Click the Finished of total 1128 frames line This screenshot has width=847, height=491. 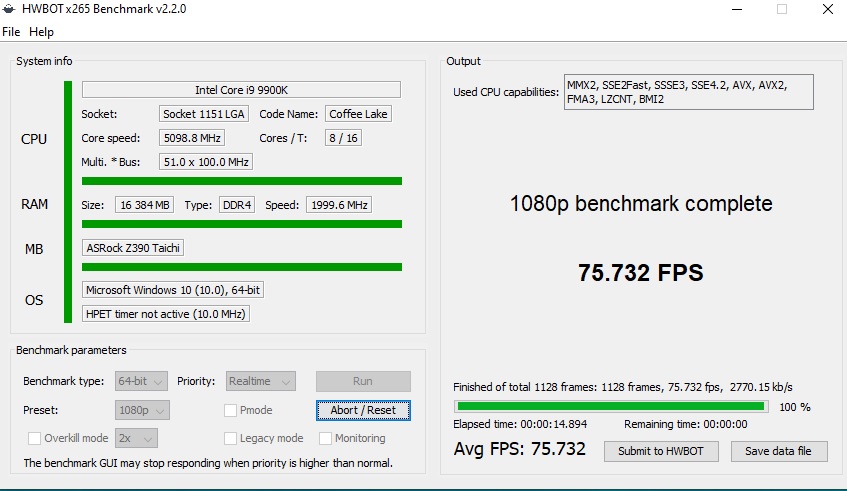[623, 387]
